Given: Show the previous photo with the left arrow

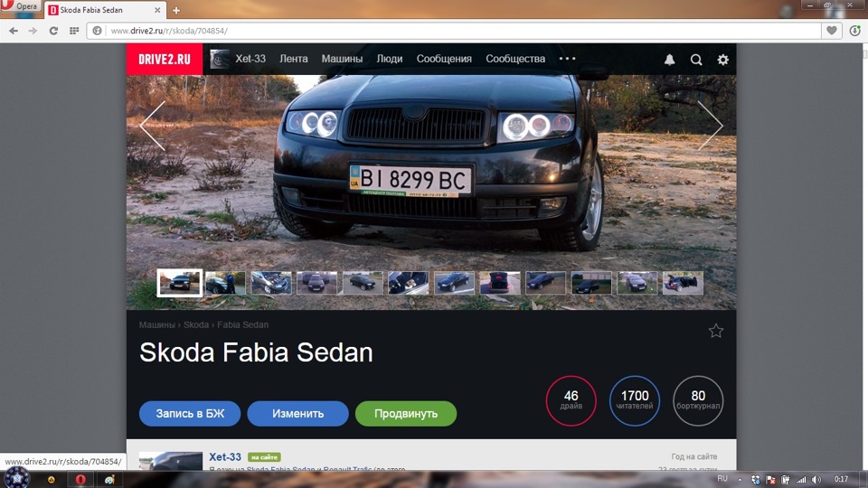Looking at the screenshot, I should (x=153, y=126).
